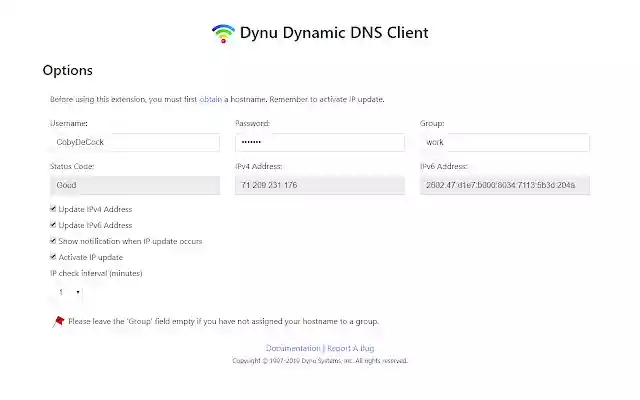Open the Report A Bug link
This screenshot has width=640, height=400.
pyautogui.click(x=351, y=348)
